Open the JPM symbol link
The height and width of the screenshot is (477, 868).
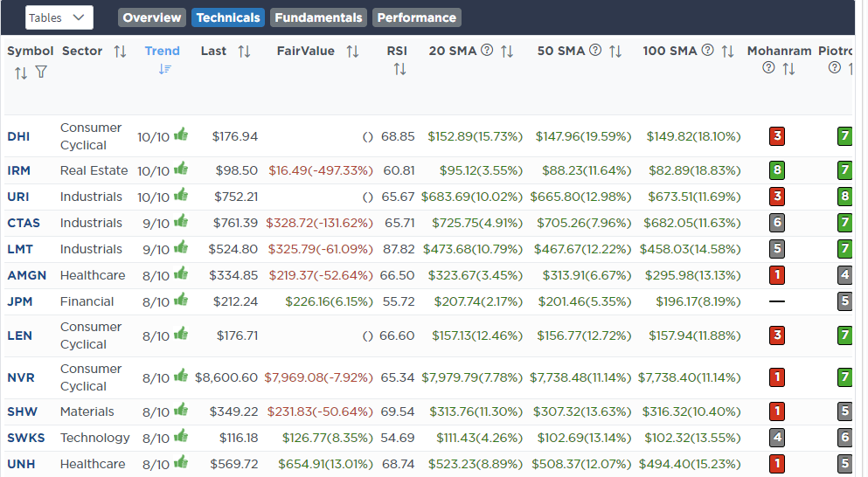19,301
